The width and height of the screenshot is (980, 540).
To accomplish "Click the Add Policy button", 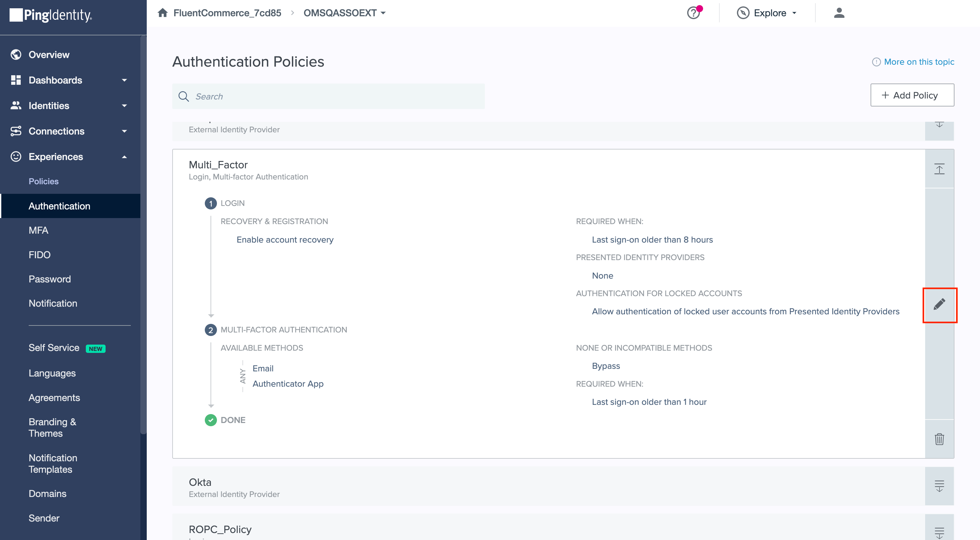I will click(912, 95).
